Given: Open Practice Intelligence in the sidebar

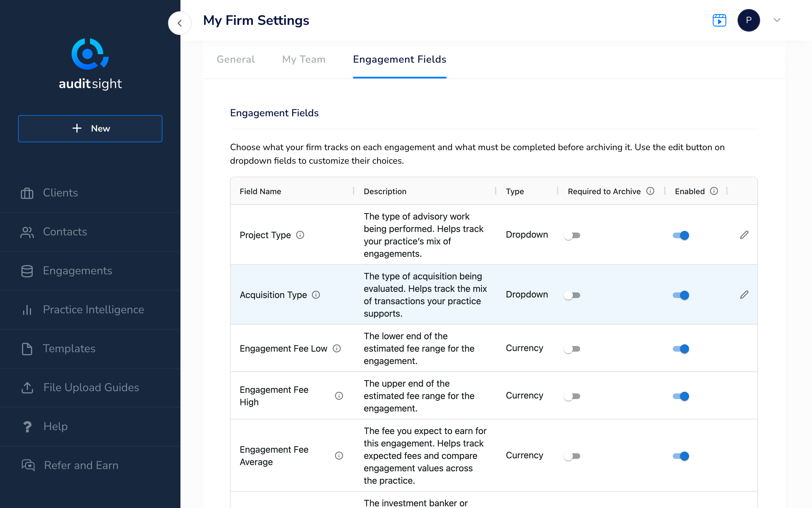Looking at the screenshot, I should click(90, 310).
